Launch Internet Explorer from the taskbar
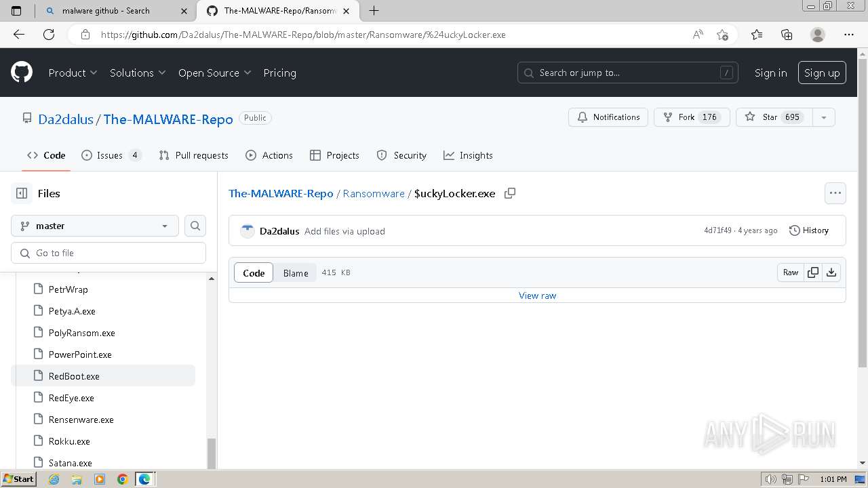Screen dimensions: 868x488 coord(54,479)
